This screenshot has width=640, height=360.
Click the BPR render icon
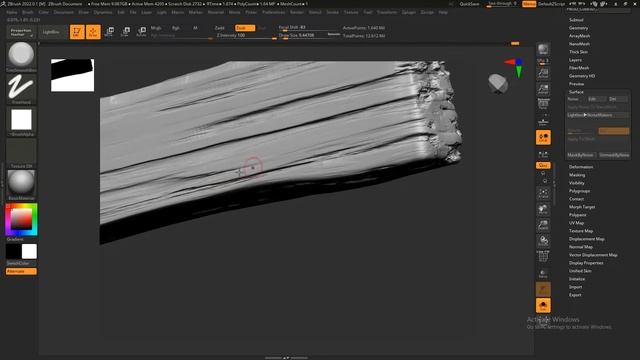click(543, 49)
